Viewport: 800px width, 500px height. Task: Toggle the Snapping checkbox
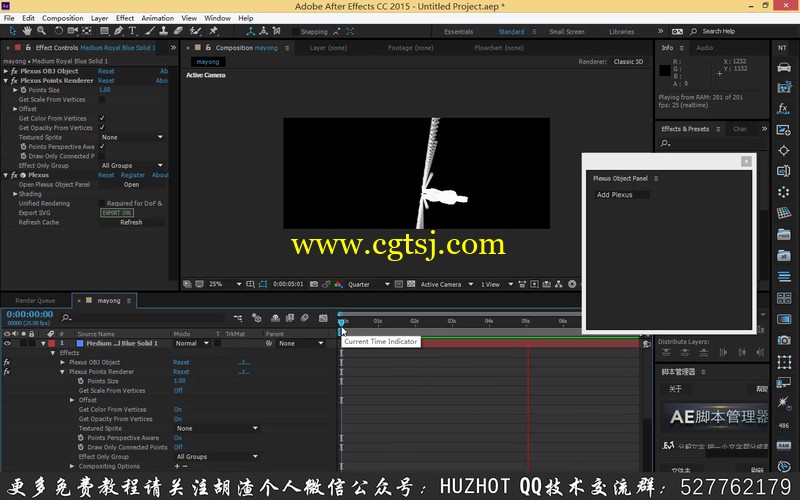point(295,32)
